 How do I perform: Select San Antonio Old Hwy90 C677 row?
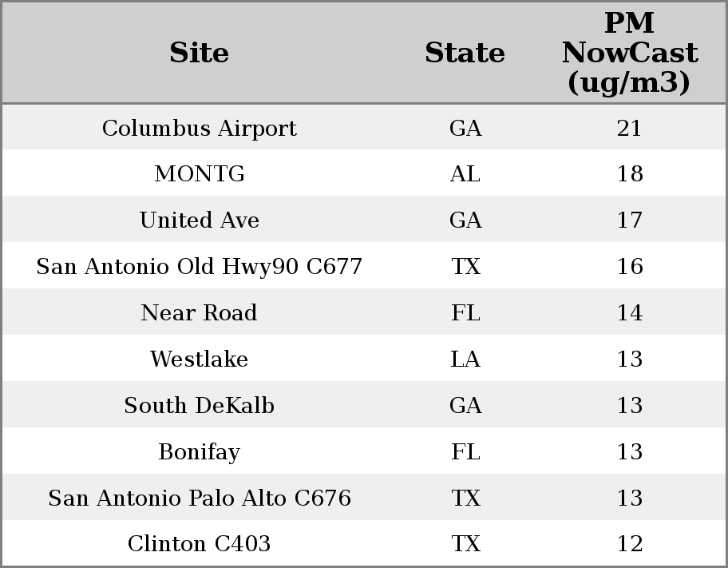[x=199, y=266]
